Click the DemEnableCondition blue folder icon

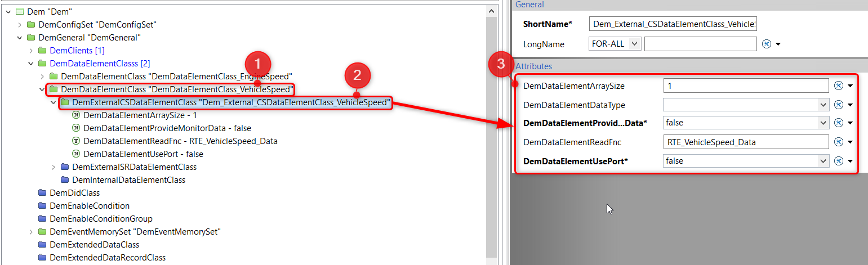(x=42, y=206)
